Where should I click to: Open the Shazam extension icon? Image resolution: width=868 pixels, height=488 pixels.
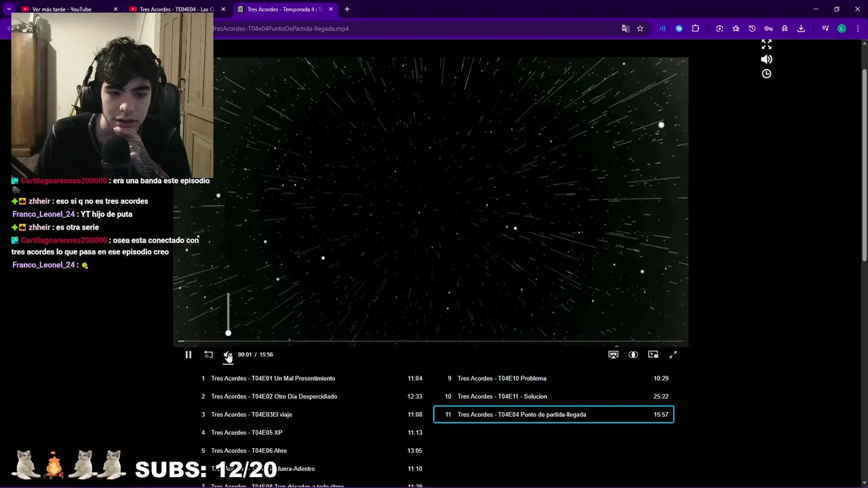click(679, 28)
